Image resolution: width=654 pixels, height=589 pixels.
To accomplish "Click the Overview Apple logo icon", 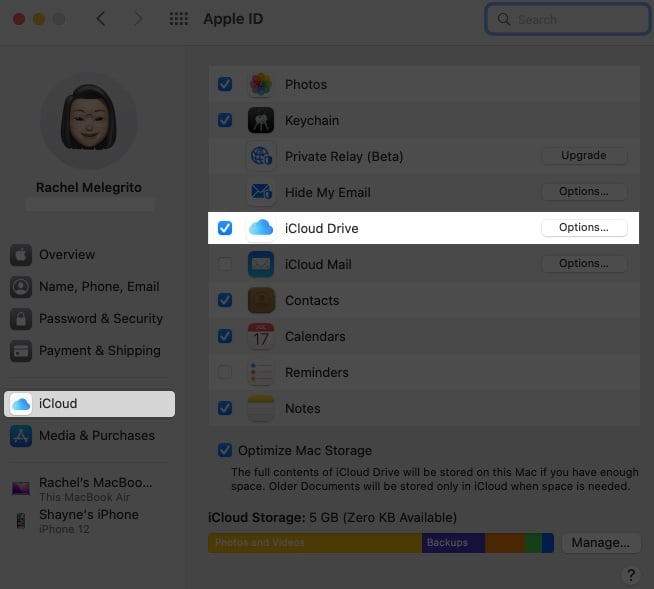I will (x=21, y=255).
